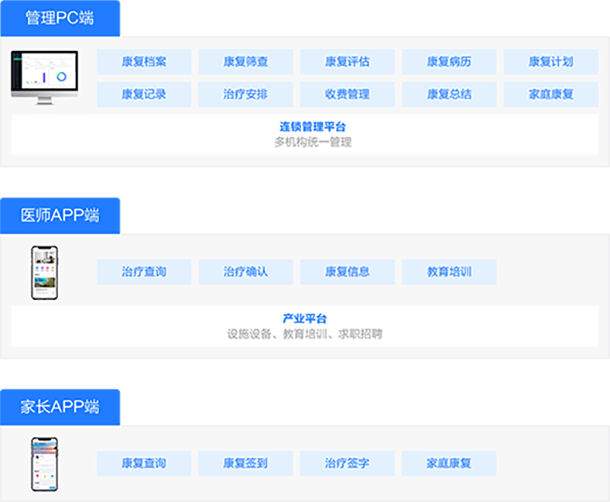Click the 连锁管理平台 link

pos(313,127)
